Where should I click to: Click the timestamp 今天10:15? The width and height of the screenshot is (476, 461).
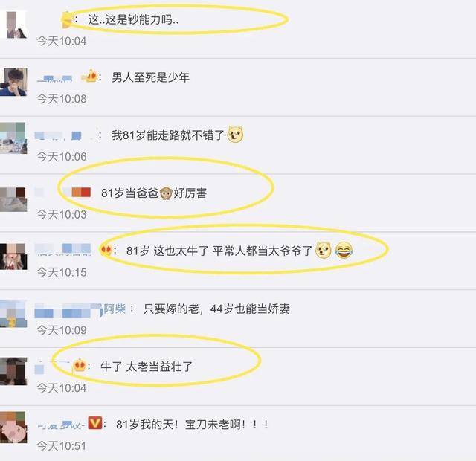(62, 272)
